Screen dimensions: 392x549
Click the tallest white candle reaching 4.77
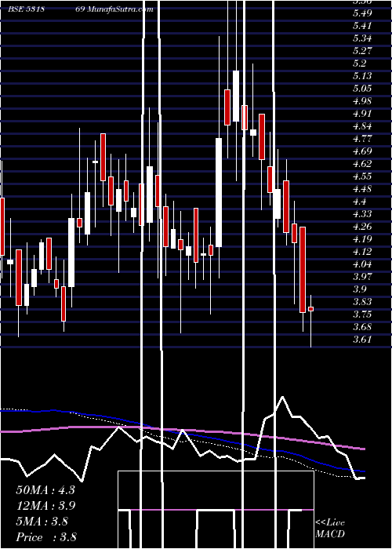(x=219, y=193)
